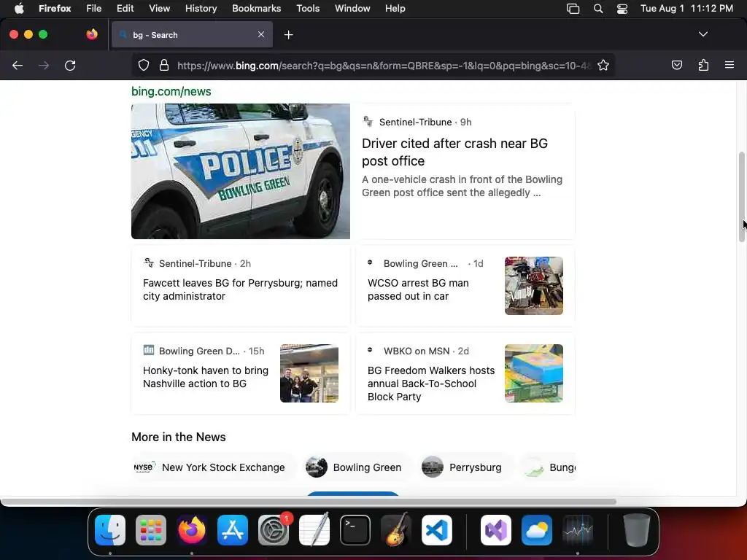747x560 pixels.
Task: Open App Store from the Dock
Action: pos(233,530)
